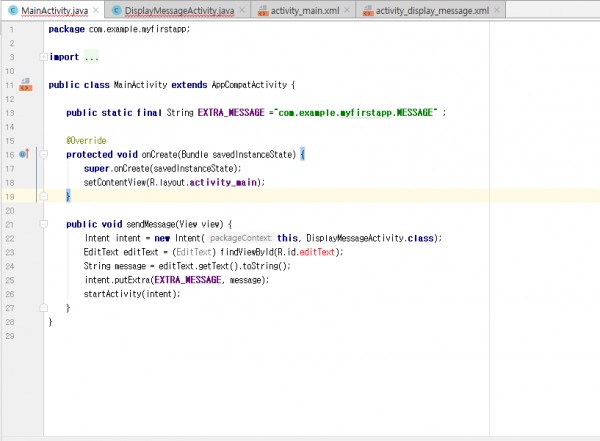Click the super.onCreate call on line 17
The width and height of the screenshot is (600, 441).
click(x=162, y=168)
